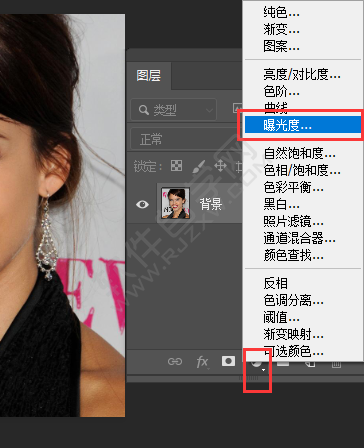Click the adjustment layer half-circle icon
The height and width of the screenshot is (448, 364).
257,364
